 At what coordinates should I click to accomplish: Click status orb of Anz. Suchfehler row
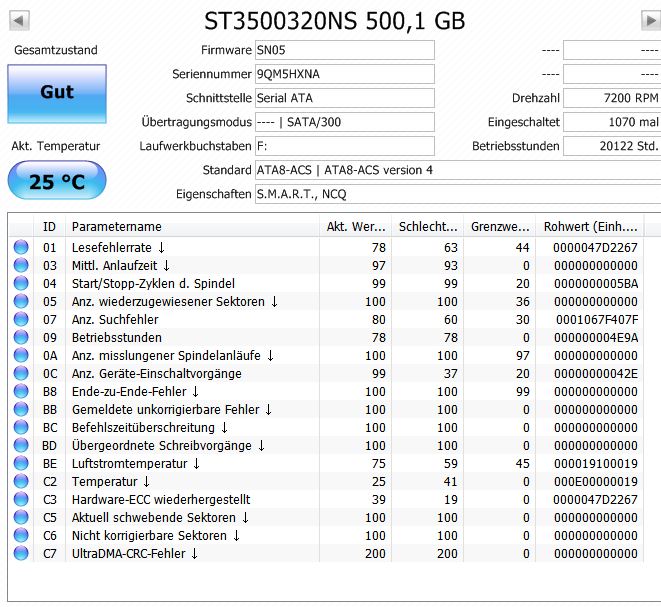[21, 319]
